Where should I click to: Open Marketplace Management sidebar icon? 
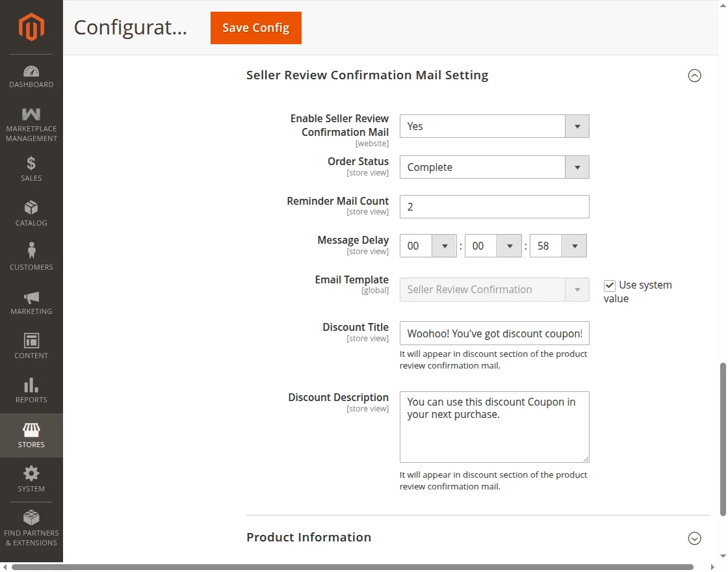(31, 115)
